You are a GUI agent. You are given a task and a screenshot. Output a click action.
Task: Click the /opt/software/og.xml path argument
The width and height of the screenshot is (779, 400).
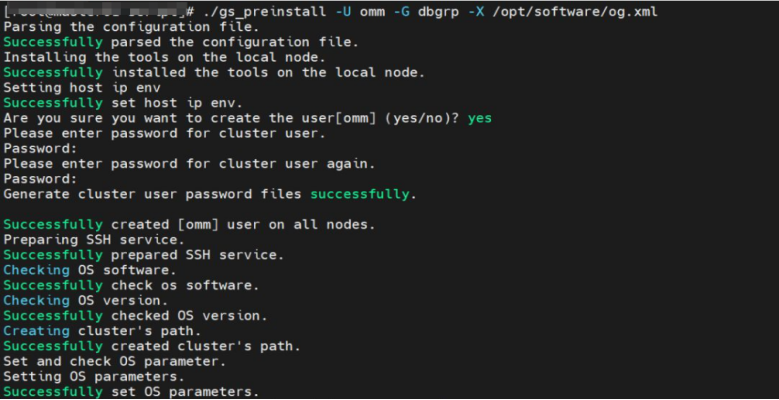point(574,12)
